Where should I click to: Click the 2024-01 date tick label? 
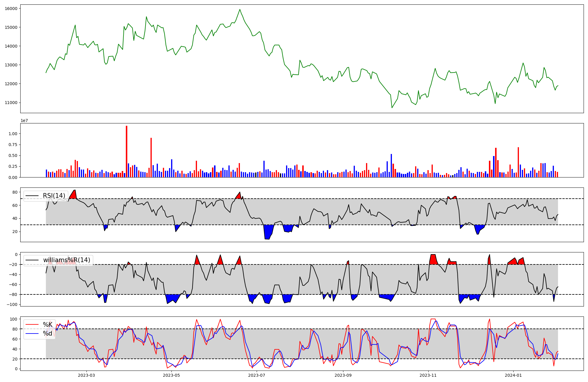pos(513,375)
